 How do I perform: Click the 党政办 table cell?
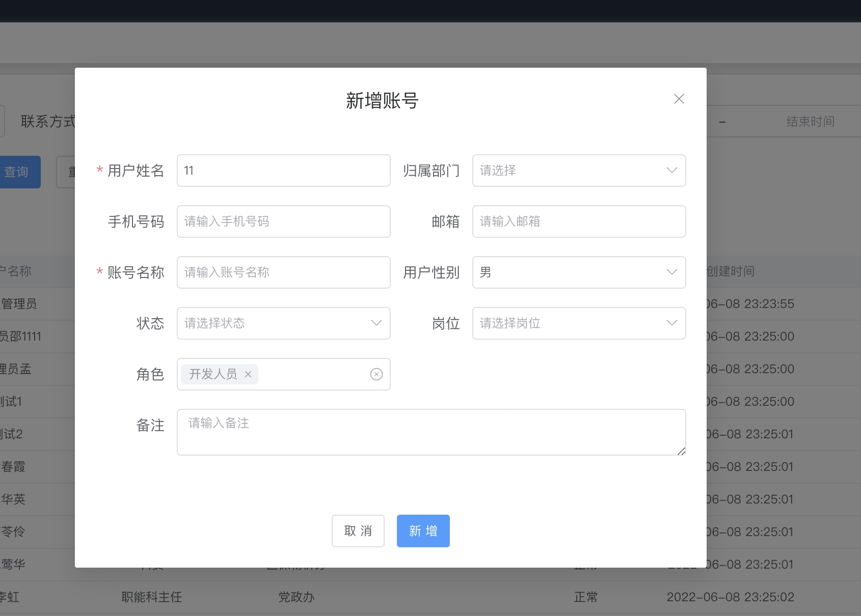(x=297, y=597)
